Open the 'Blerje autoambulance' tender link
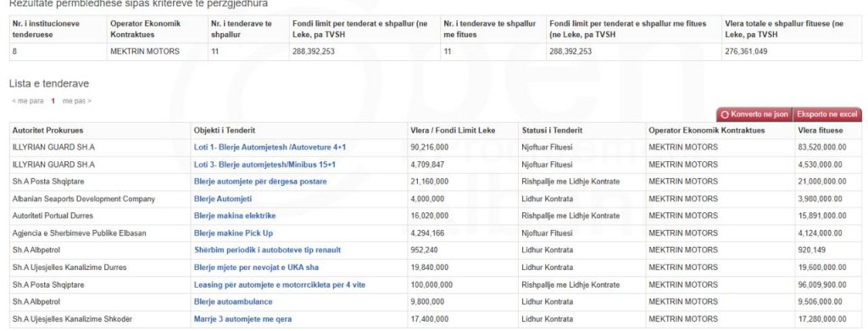 pos(233,302)
